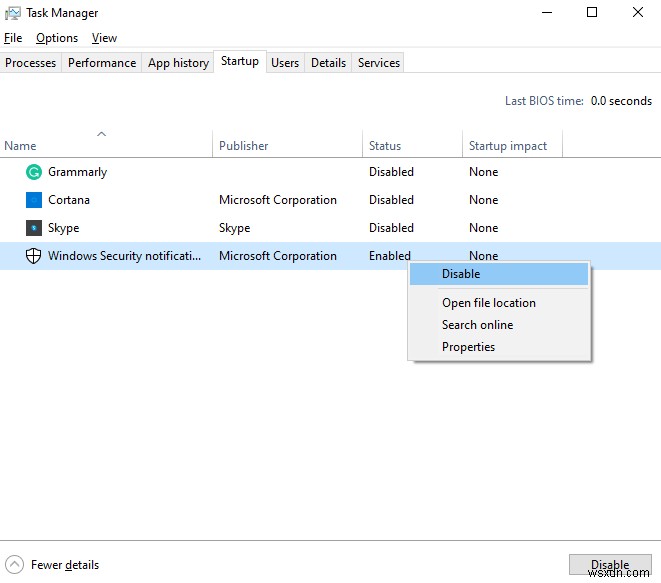Select the Cortana row name
Screen dimensions: 661x583
[x=69, y=200]
